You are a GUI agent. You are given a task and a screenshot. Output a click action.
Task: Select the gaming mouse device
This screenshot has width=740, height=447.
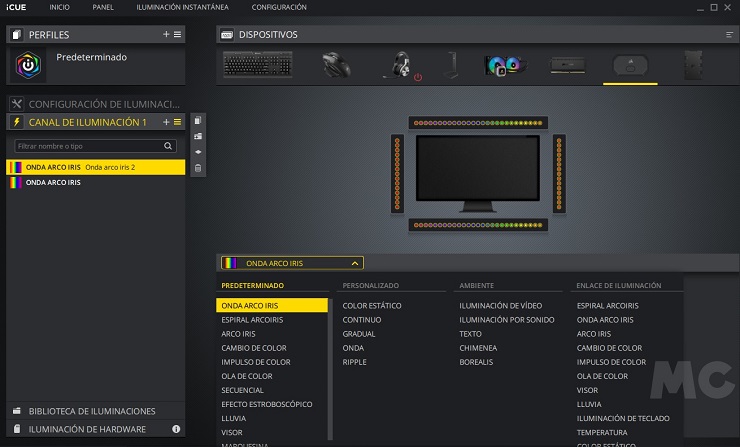click(x=336, y=65)
